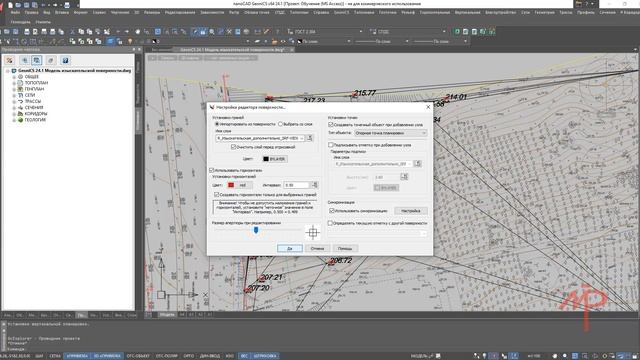Toggle ОРТО mode in status bar
This screenshot has height=360, width=640.
tap(189, 356)
